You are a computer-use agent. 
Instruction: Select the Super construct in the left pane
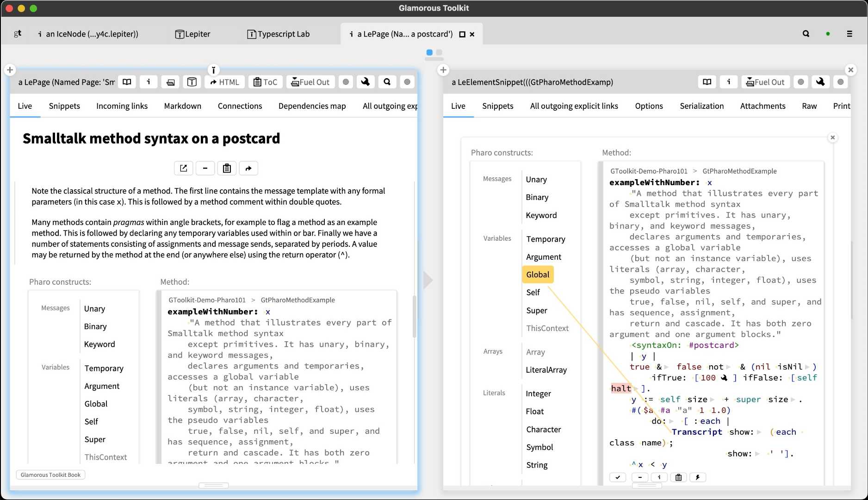coord(95,439)
